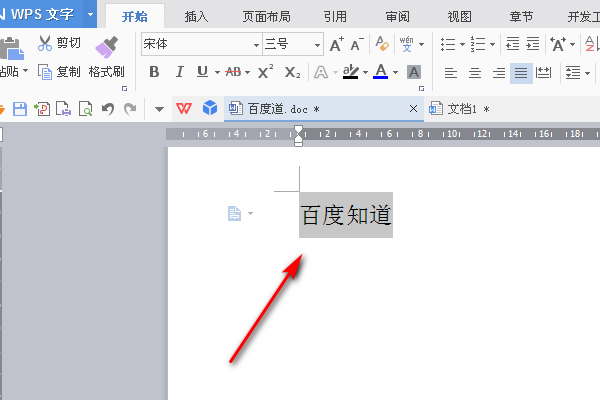The height and width of the screenshot is (400, 600).
Task: Open the Underline style dropdown arrow
Action: (217, 72)
